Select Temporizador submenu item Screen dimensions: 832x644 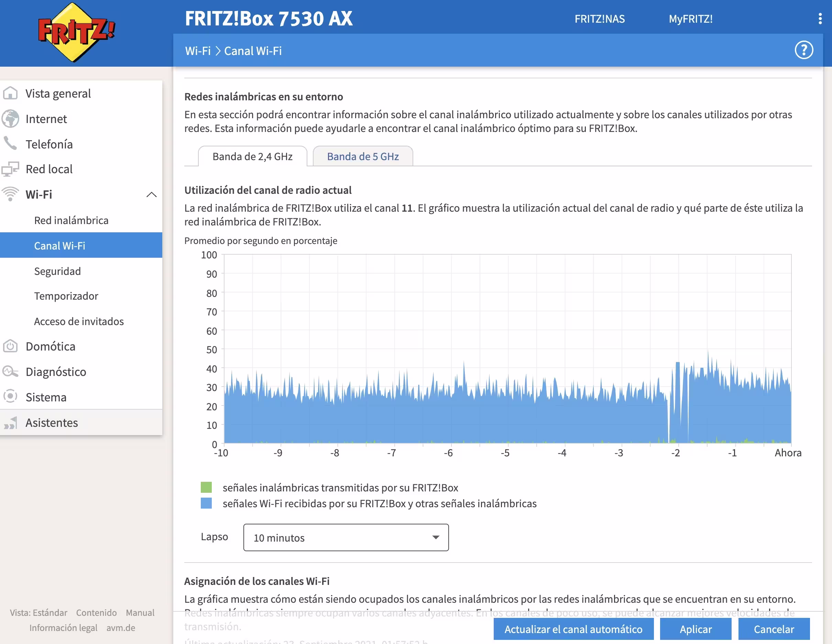(x=81, y=296)
